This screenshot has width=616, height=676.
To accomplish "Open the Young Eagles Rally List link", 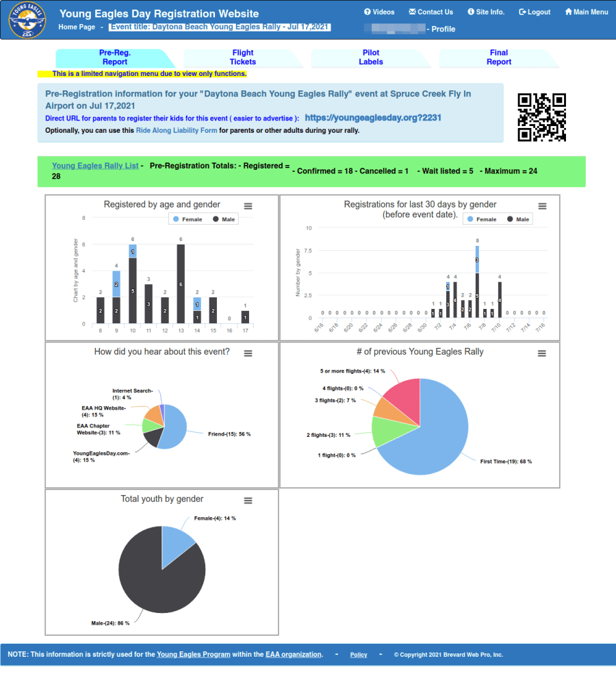I will click(95, 166).
